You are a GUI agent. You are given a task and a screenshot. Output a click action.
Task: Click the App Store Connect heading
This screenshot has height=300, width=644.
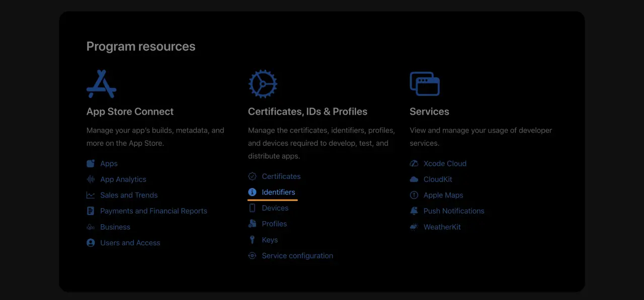[130, 112]
